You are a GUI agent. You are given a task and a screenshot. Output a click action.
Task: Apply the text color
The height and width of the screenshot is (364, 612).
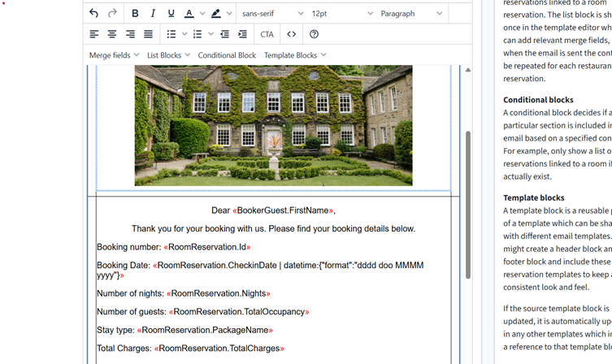(x=189, y=13)
